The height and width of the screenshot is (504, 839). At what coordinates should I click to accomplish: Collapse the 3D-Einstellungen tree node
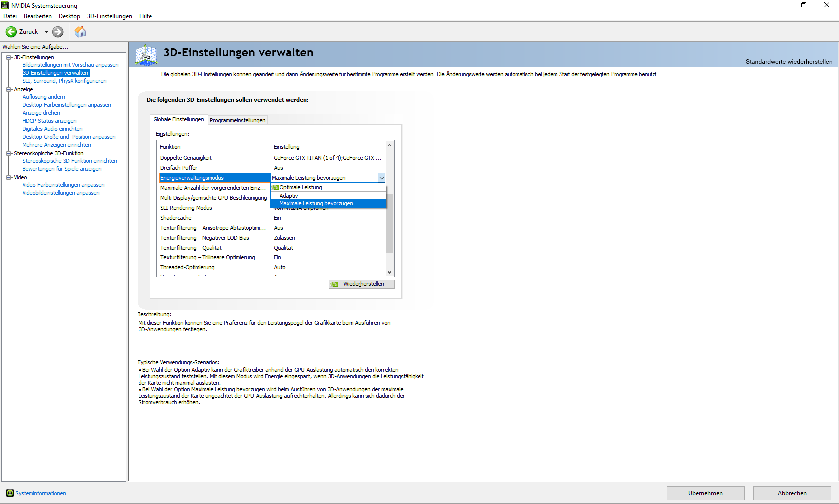click(8, 57)
